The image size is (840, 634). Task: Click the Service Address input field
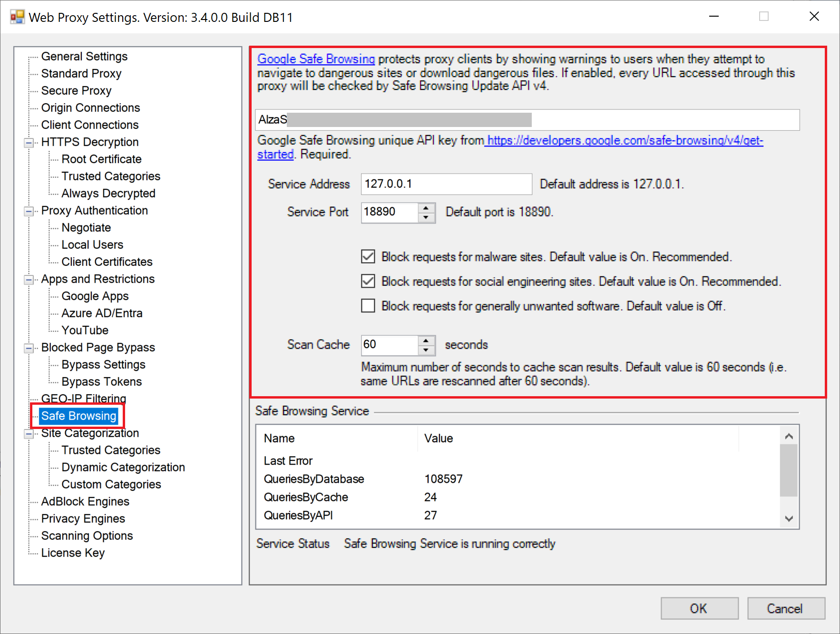(446, 184)
